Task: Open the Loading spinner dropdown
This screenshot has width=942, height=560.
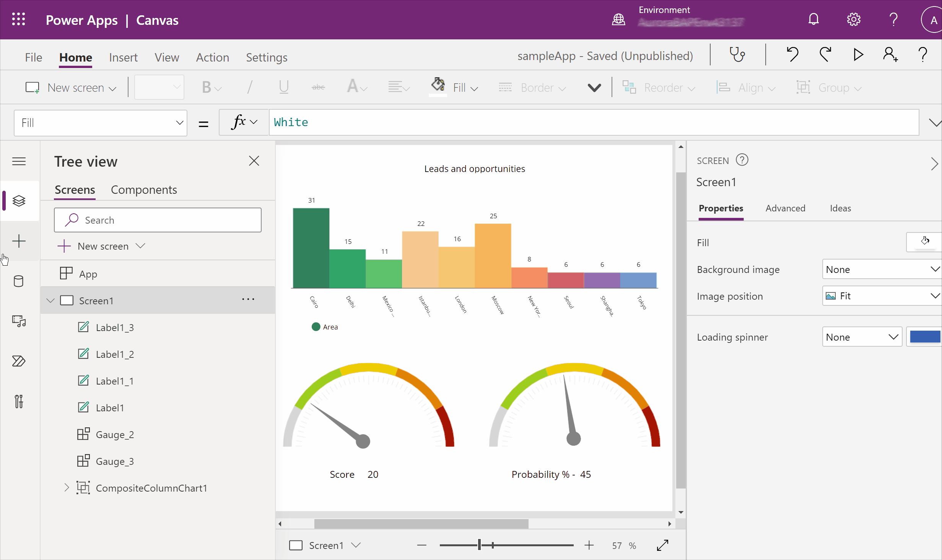Action: [x=861, y=337]
